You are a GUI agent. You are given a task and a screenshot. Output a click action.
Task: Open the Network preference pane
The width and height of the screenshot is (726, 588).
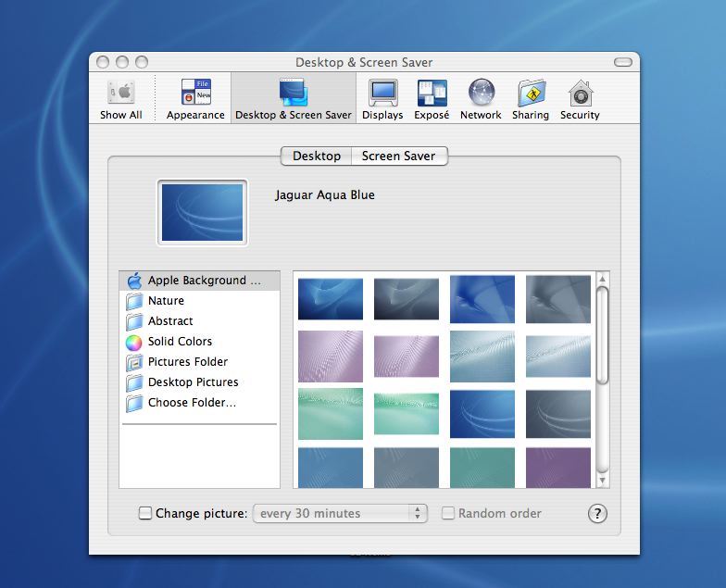[481, 100]
